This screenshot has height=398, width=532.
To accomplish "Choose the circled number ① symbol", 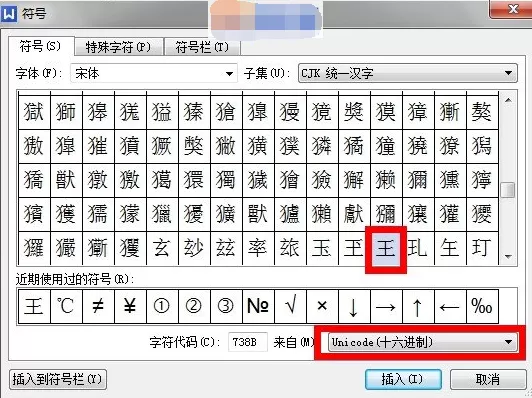I will (162, 306).
